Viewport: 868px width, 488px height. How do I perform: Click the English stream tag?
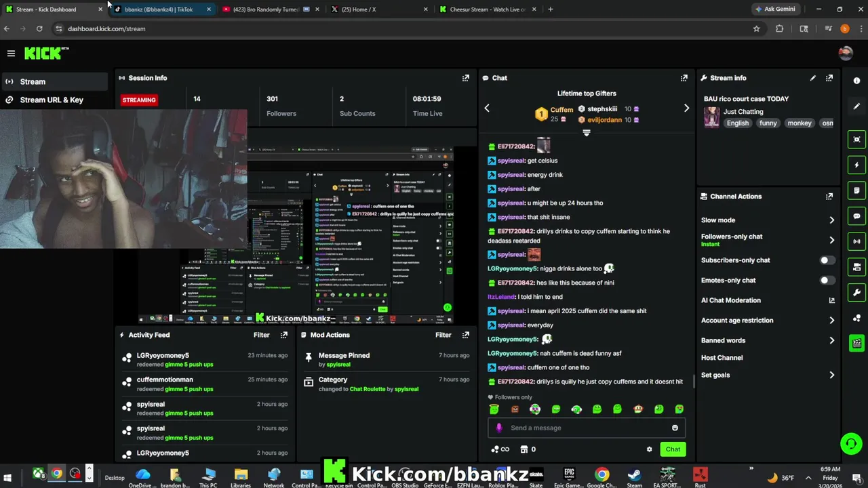737,123
